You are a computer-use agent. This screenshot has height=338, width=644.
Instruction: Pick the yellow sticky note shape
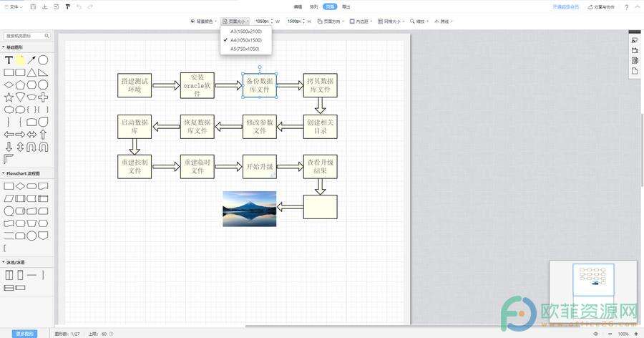pos(20,60)
